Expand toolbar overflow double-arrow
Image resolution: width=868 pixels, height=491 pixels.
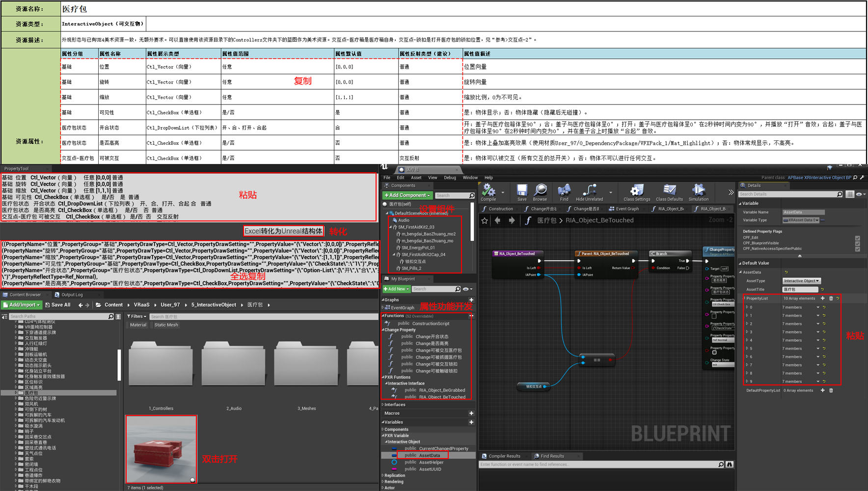coord(731,192)
